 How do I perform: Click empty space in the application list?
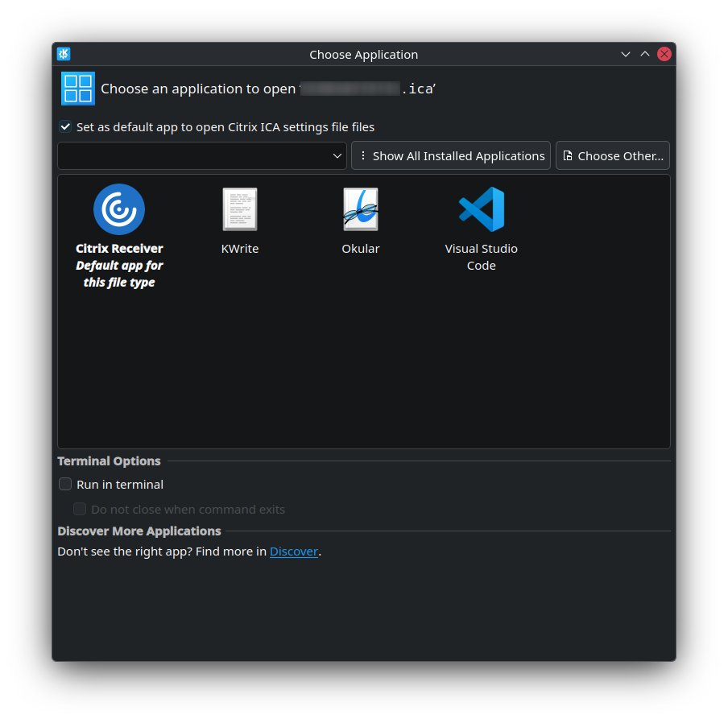pos(362,370)
